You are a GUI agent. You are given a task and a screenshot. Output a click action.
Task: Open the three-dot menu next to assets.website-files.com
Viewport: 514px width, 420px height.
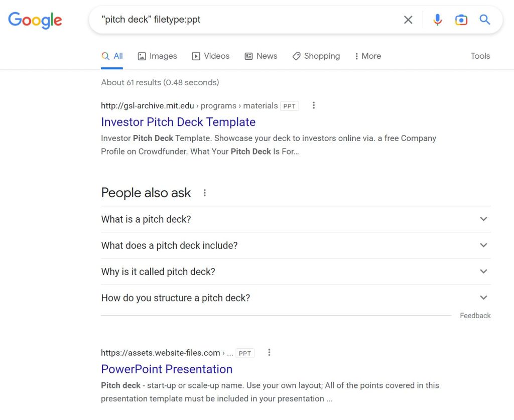tap(270, 353)
